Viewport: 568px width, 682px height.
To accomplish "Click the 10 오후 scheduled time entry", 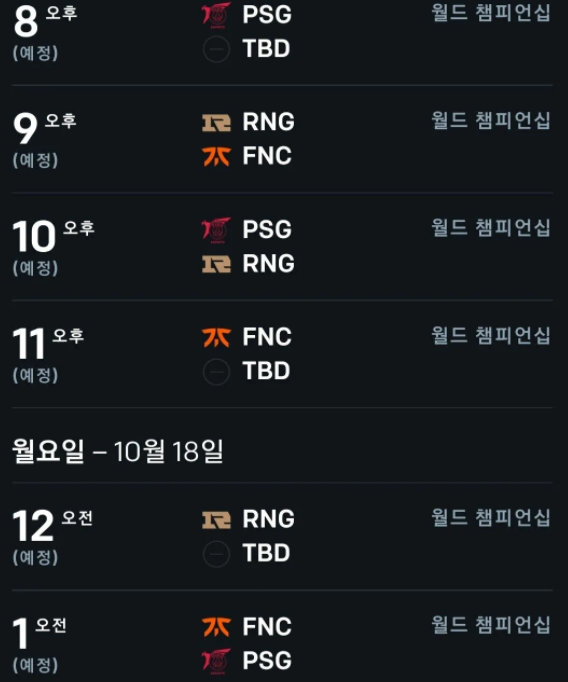I will [53, 247].
